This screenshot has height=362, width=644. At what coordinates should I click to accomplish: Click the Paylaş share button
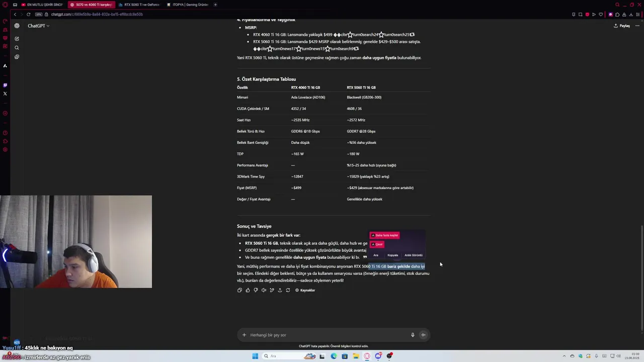tap(622, 26)
